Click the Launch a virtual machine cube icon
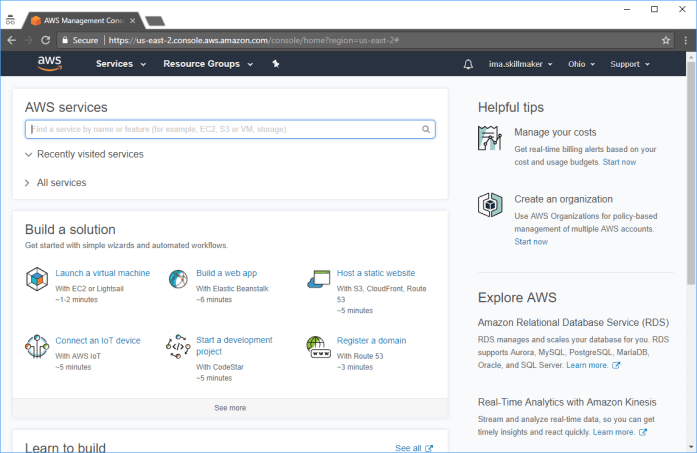The width and height of the screenshot is (697, 453). 37,279
